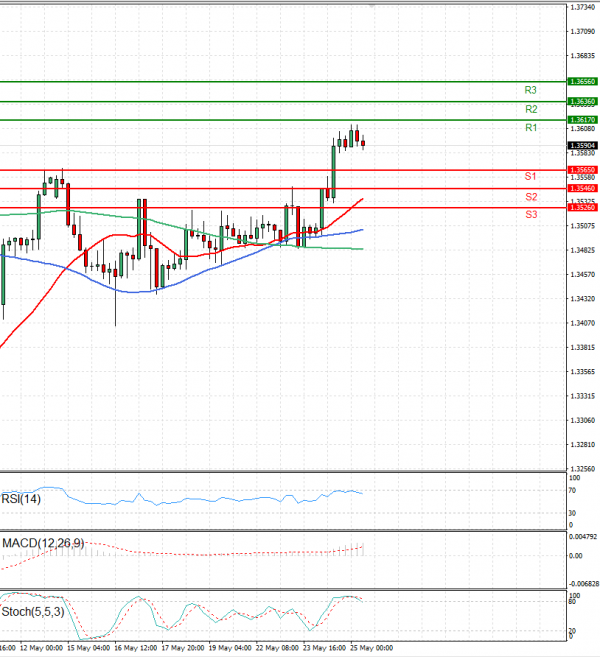The height and width of the screenshot is (657, 600).
Task: Select the S3 support label
Action: click(x=531, y=215)
